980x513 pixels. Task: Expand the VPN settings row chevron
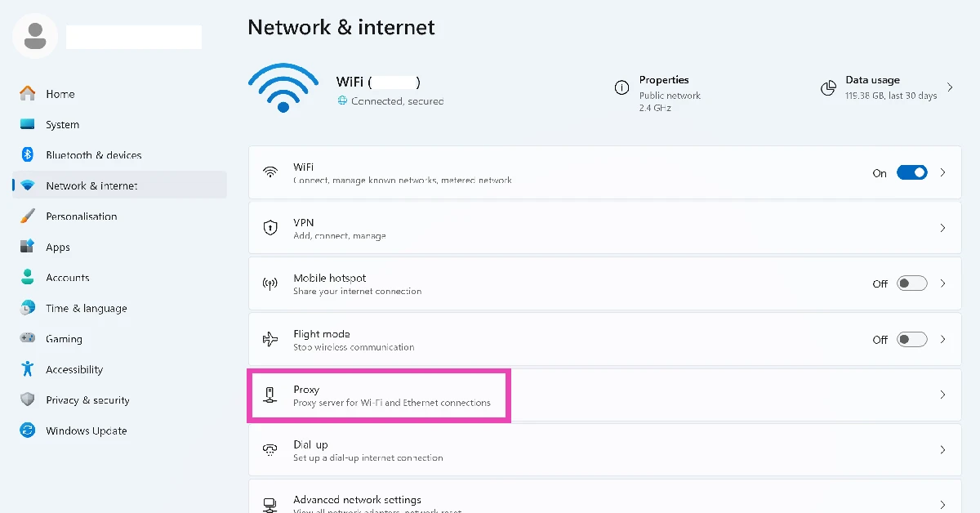[x=942, y=228]
